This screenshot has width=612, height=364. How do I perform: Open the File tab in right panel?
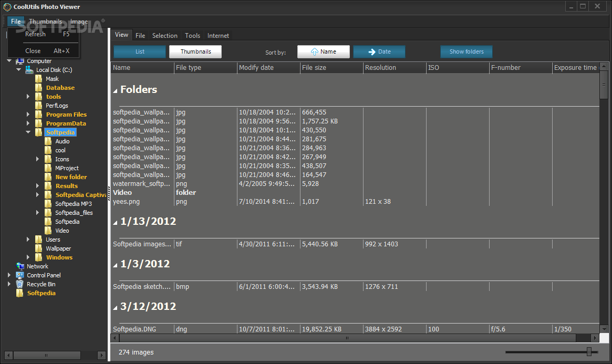[x=140, y=36]
